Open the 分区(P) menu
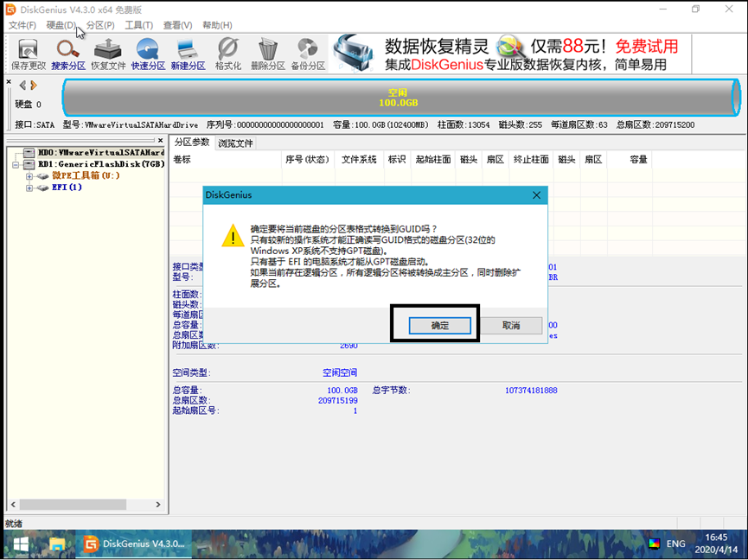 click(100, 25)
